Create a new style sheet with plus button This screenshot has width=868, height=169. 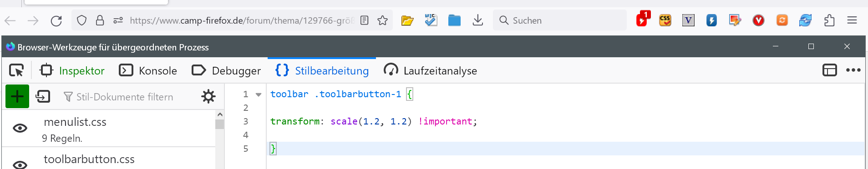click(17, 96)
